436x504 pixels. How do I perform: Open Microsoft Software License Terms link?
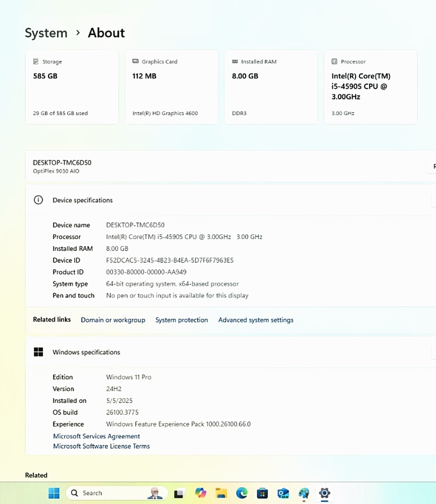point(101,446)
